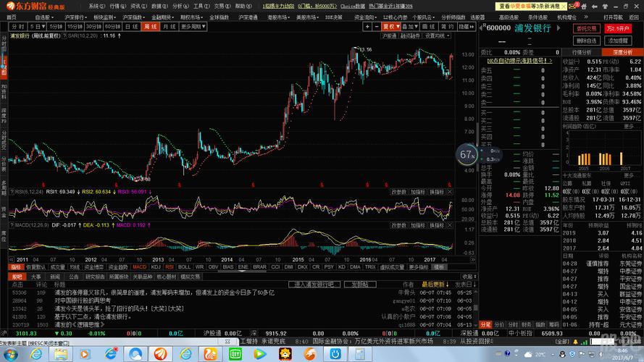Switch to 深度分析 tab
This screenshot has width=644, height=362.
tap(622, 52)
